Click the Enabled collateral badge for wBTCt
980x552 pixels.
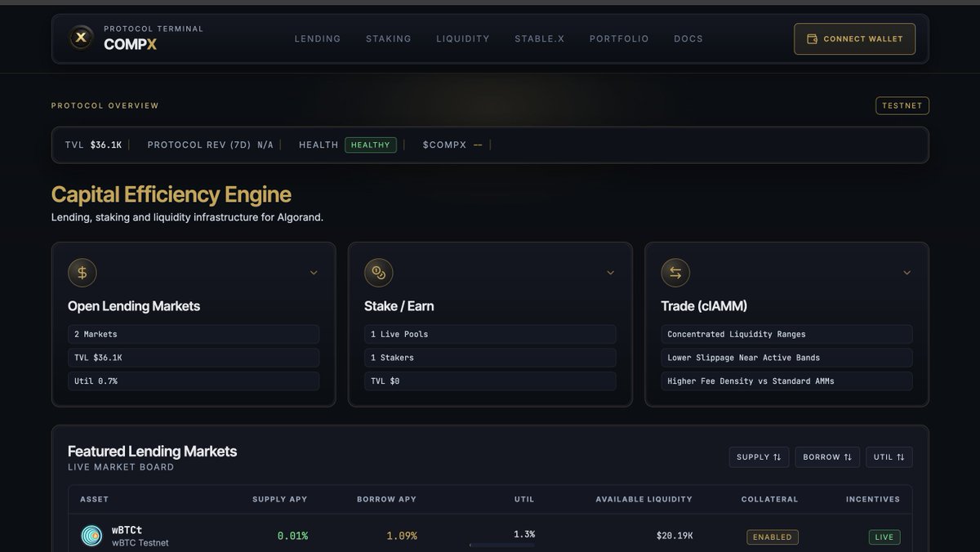coord(773,536)
